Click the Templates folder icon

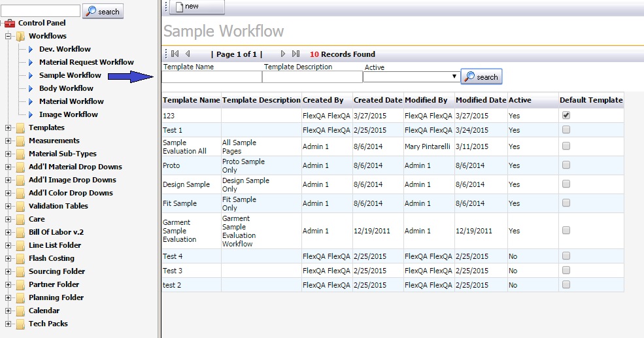click(x=20, y=127)
